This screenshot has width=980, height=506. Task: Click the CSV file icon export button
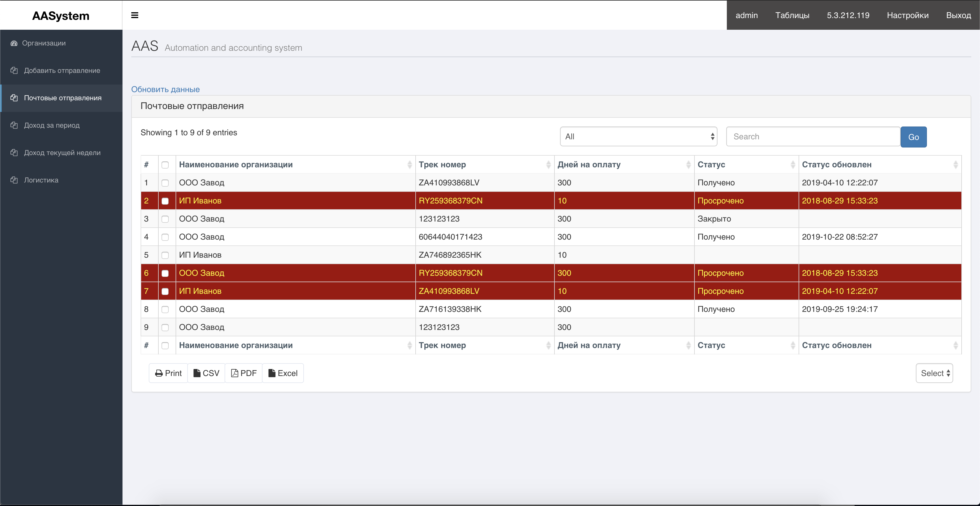(x=197, y=373)
